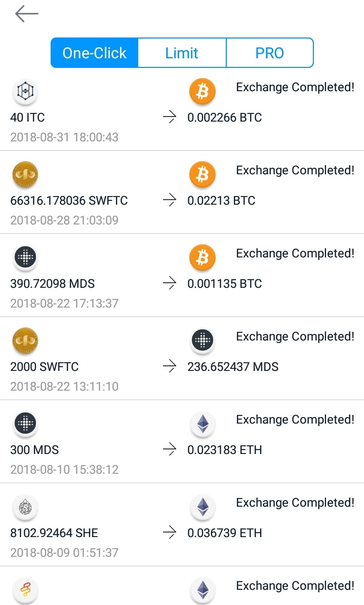Click gold SWFTC icon for 66316.178036 SWFTC
This screenshot has height=605, width=364.
click(25, 174)
